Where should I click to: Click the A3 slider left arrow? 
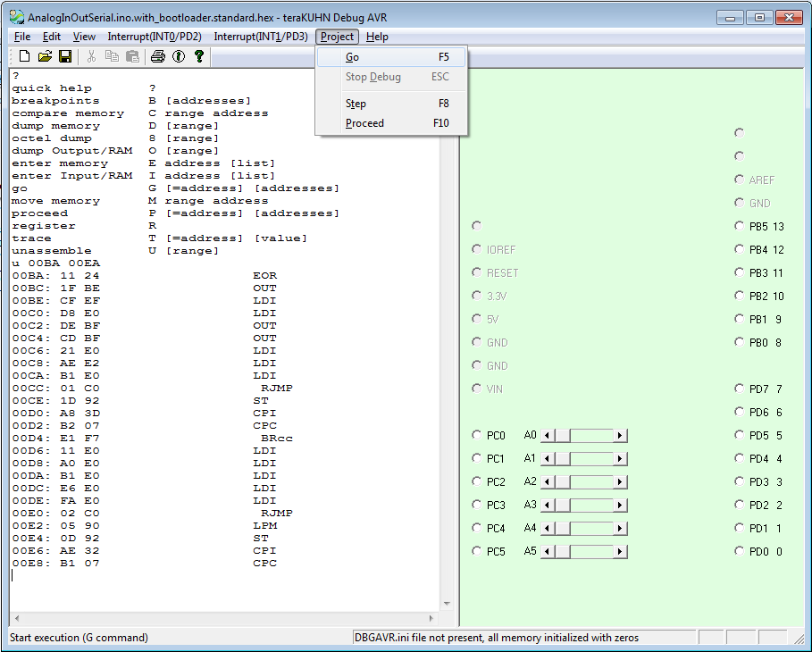548,506
